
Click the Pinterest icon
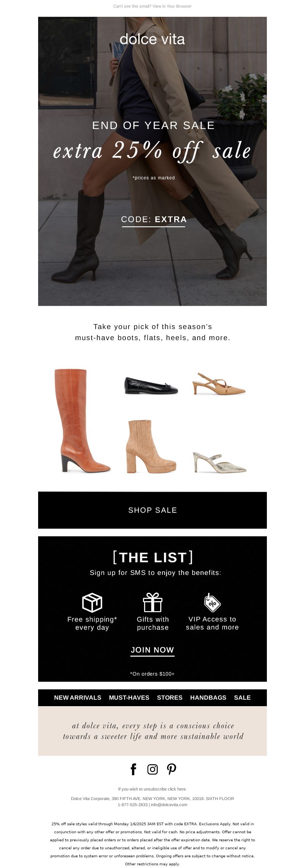click(x=172, y=770)
